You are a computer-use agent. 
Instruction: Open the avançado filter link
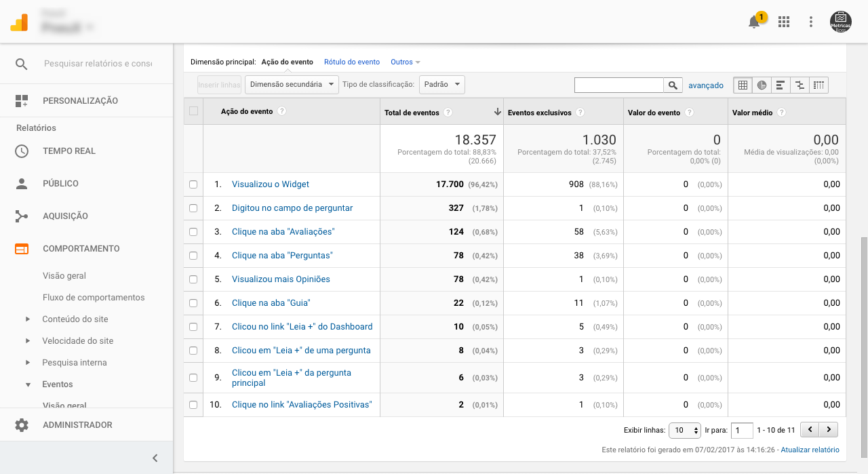[705, 85]
